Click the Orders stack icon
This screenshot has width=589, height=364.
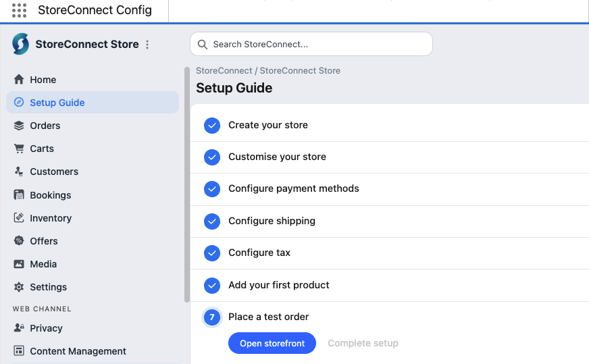[19, 126]
